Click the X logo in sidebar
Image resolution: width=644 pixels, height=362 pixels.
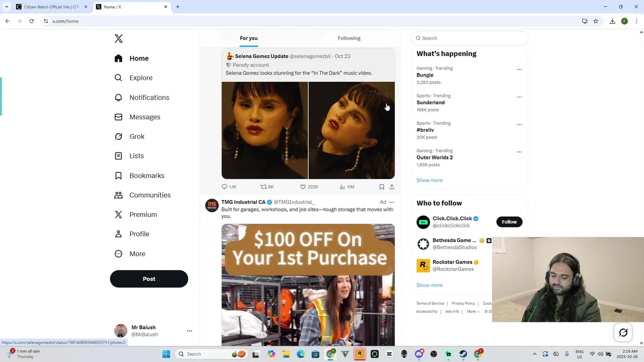(x=119, y=39)
